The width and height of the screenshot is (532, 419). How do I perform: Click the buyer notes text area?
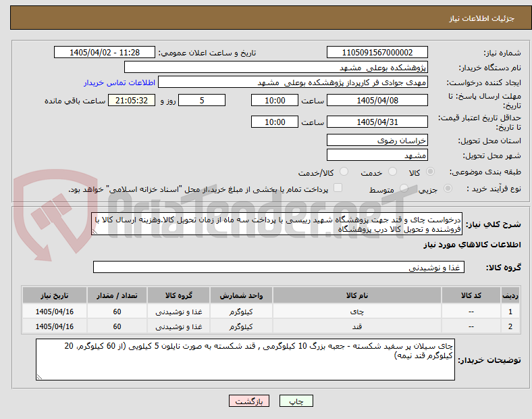(x=245, y=360)
